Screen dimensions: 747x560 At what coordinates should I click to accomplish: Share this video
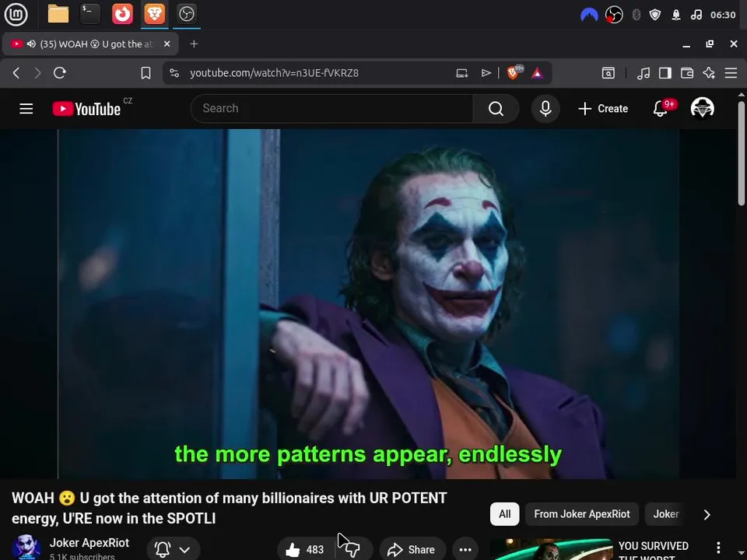[x=412, y=550]
